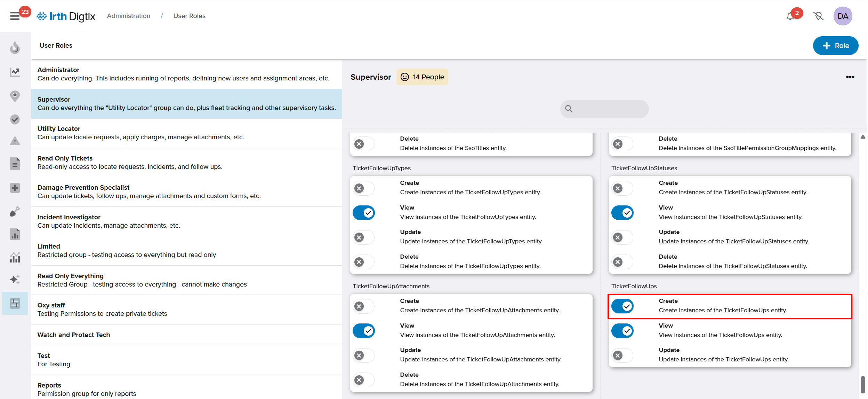
Task: Open the checkmark circle sidebar icon
Action: [15, 119]
